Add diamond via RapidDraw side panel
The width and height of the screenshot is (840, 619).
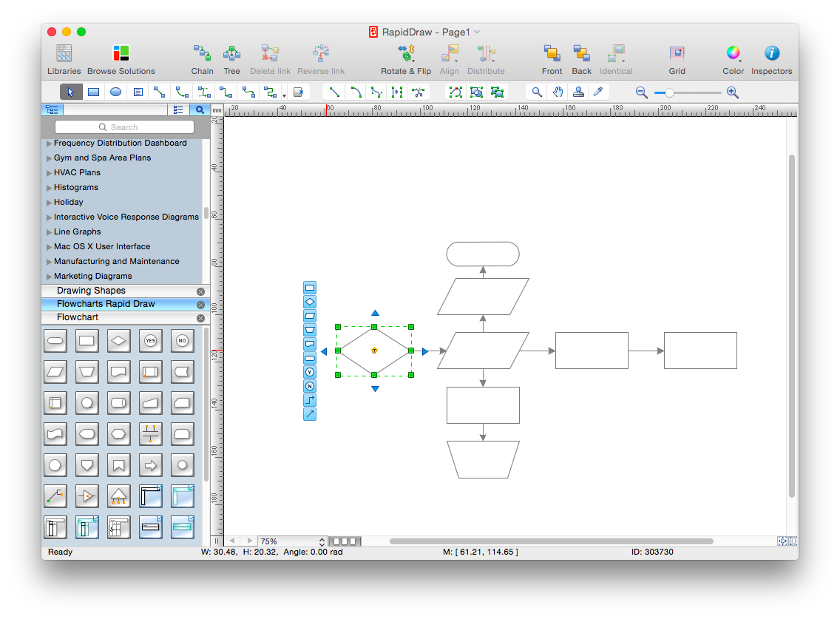tap(310, 302)
